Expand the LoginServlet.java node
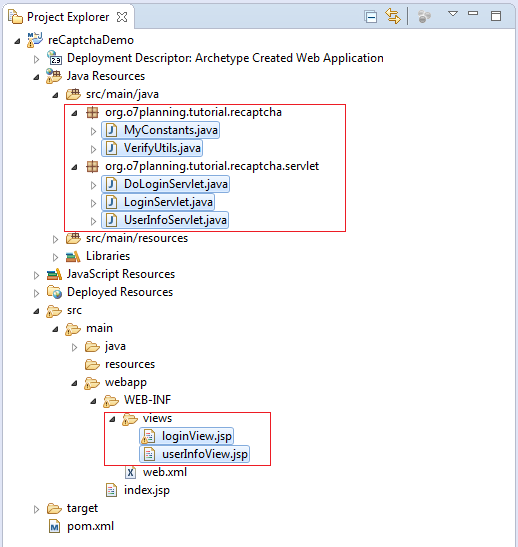 tap(93, 203)
